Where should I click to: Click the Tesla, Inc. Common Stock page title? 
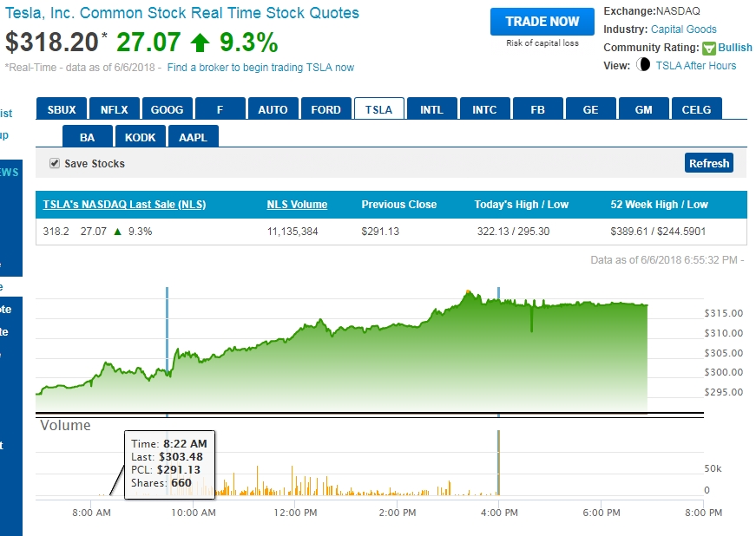click(x=181, y=12)
